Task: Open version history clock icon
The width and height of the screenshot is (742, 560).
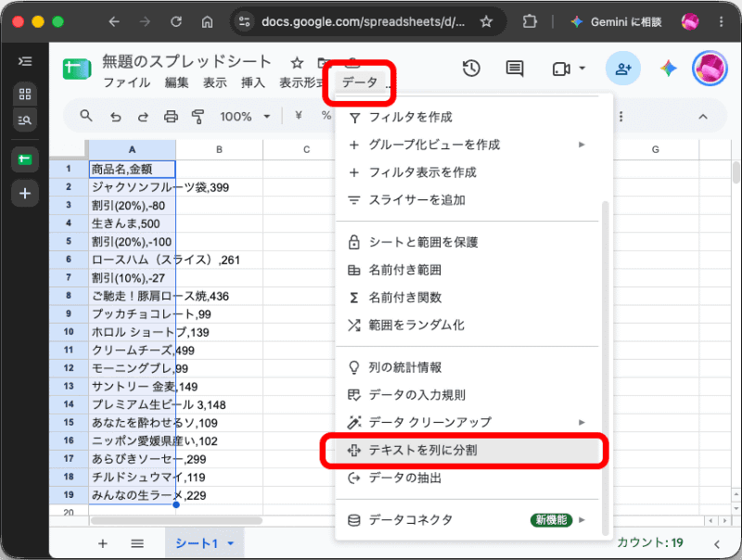Action: (471, 69)
